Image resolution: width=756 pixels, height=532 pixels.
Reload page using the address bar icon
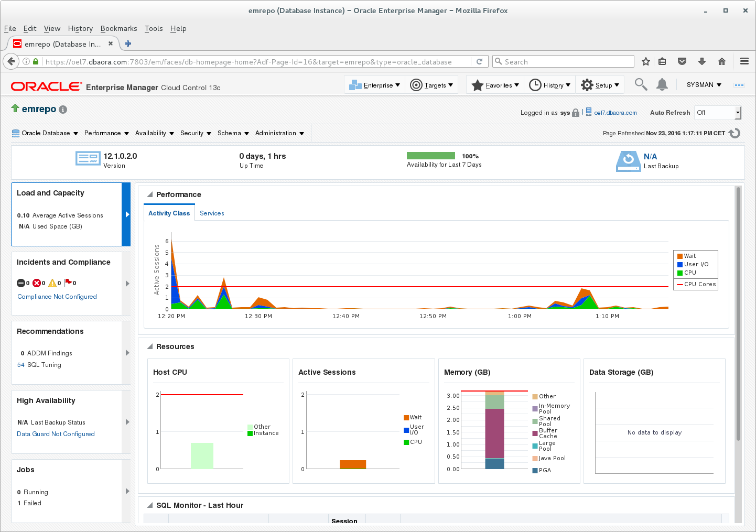(x=479, y=61)
